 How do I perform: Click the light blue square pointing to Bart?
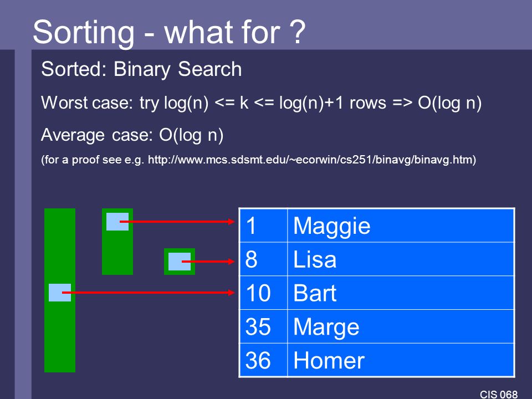pos(60,293)
